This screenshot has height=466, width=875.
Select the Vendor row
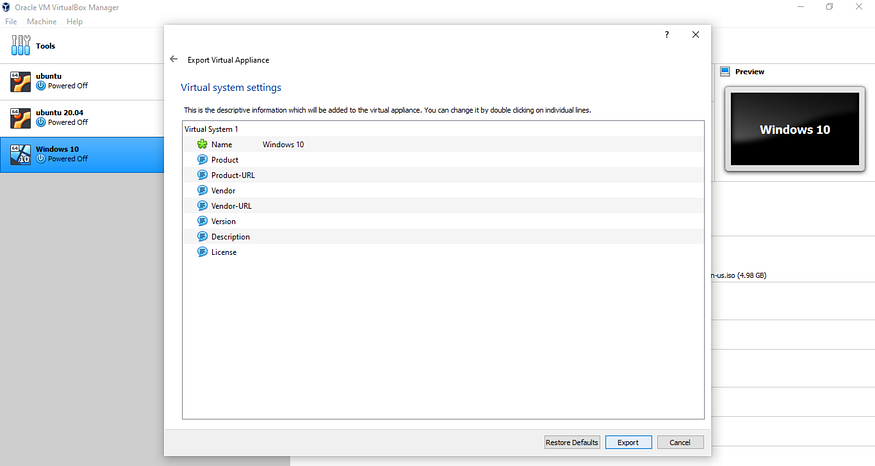coord(443,190)
